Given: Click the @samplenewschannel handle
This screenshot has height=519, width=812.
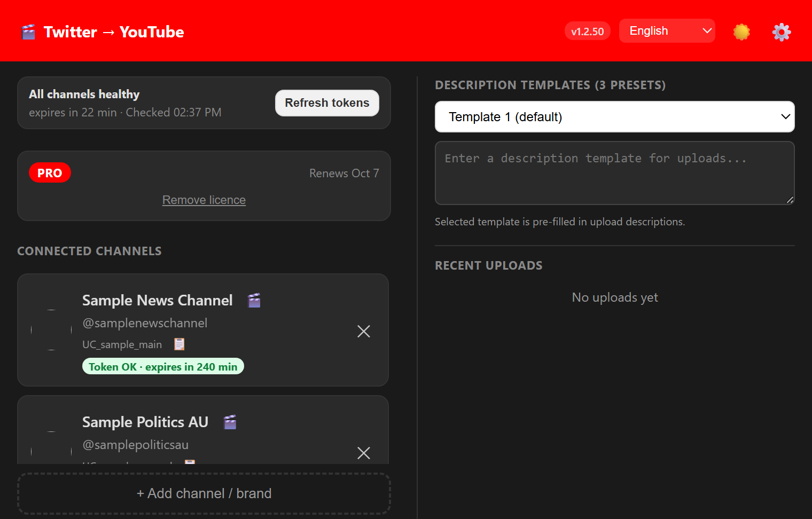Looking at the screenshot, I should pyautogui.click(x=145, y=323).
